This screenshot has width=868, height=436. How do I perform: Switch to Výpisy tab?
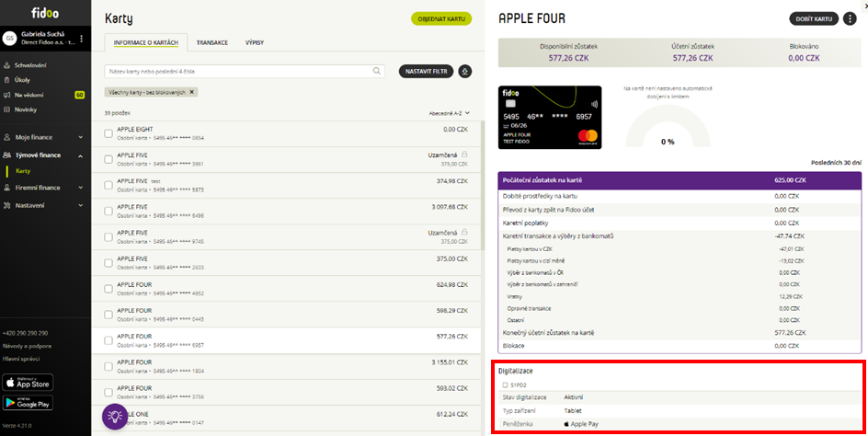click(254, 42)
